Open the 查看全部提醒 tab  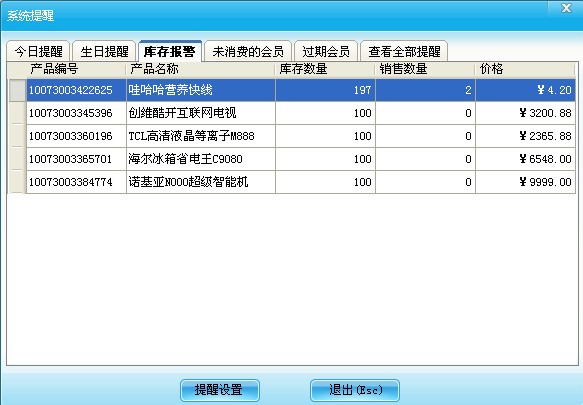[404, 51]
